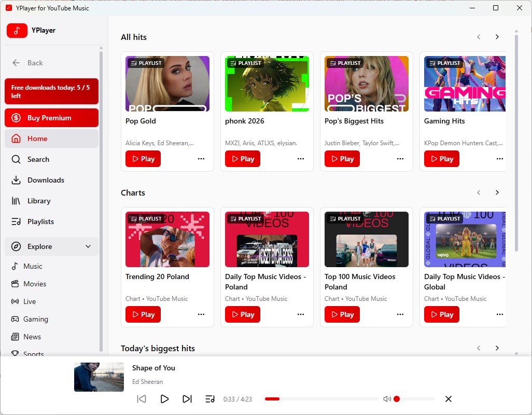The height and width of the screenshot is (415, 532).
Task: Close the player bar with X
Action: [448, 399]
